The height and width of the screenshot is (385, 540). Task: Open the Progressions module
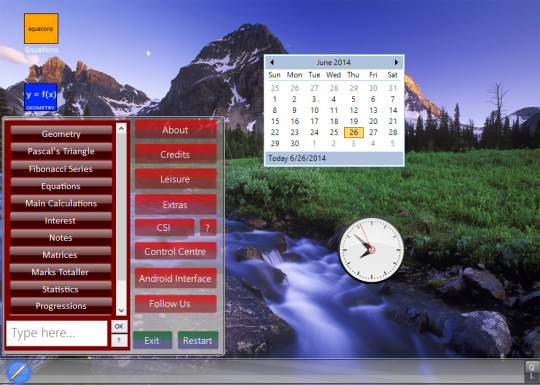coord(61,305)
